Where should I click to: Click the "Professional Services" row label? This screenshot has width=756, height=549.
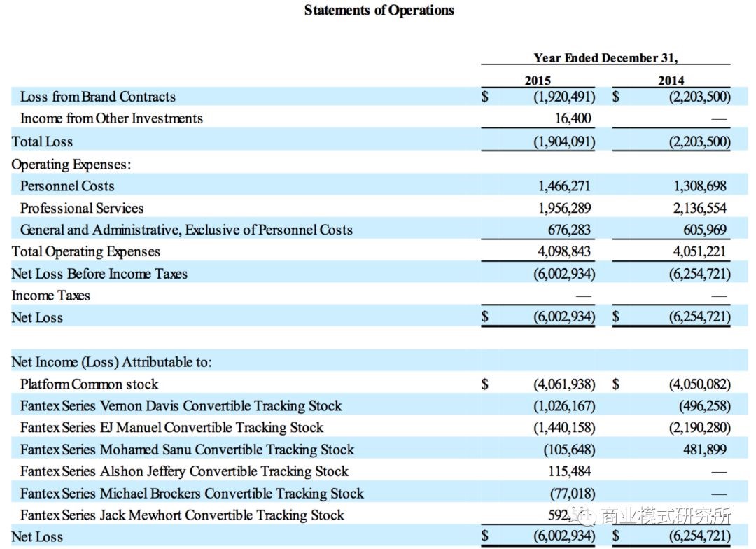82,209
